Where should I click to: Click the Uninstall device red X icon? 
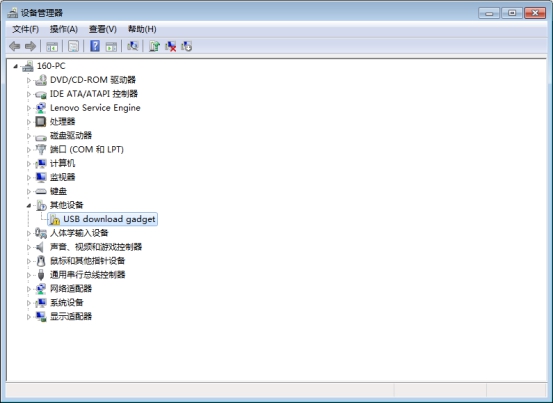coord(171,46)
